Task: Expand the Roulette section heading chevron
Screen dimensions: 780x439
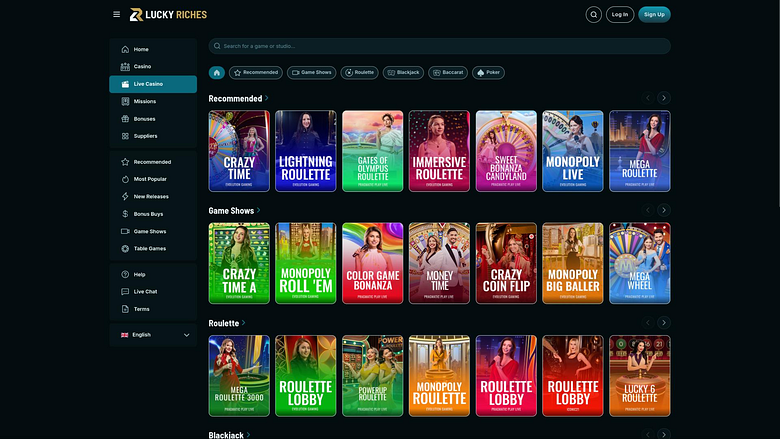Action: pos(243,323)
